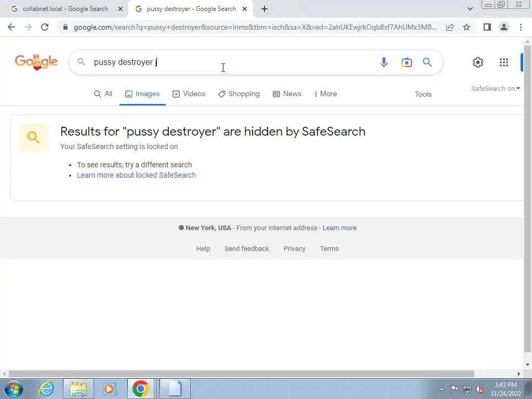Open Chrome side panel icon
Screen dimensions: 532x399
[x=487, y=27]
